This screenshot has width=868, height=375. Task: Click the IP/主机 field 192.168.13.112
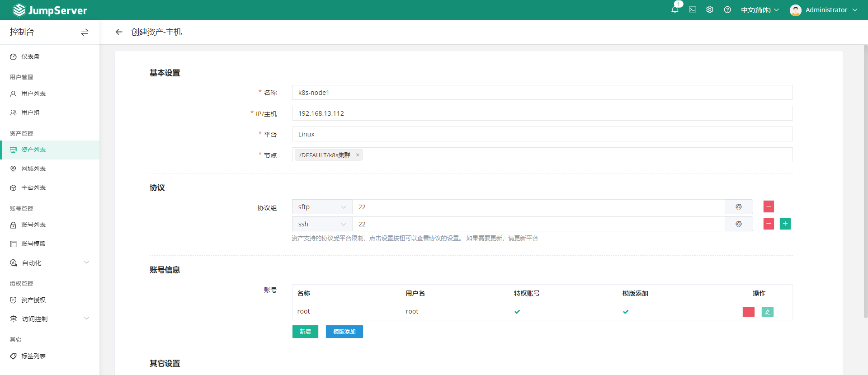[542, 113]
